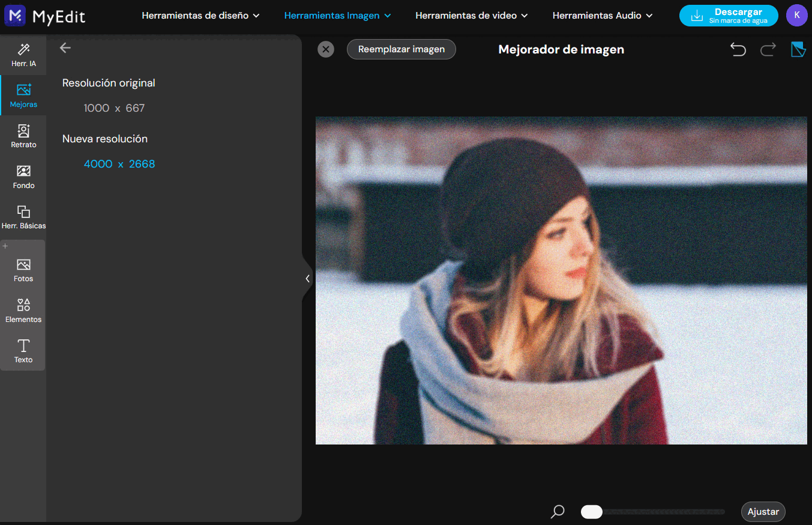Open the Herramientas de video dropdown

471,16
